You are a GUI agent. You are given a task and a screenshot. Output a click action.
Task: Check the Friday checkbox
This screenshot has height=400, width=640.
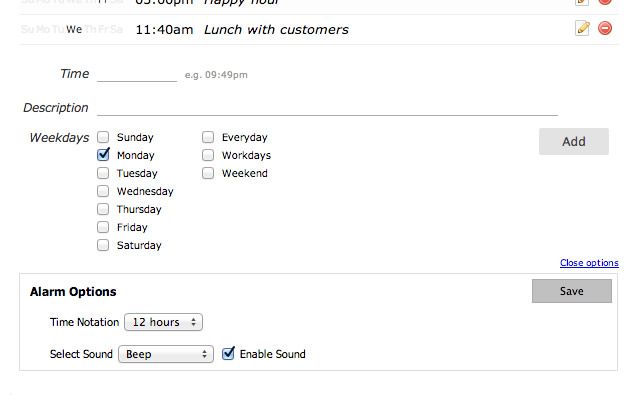coord(103,228)
